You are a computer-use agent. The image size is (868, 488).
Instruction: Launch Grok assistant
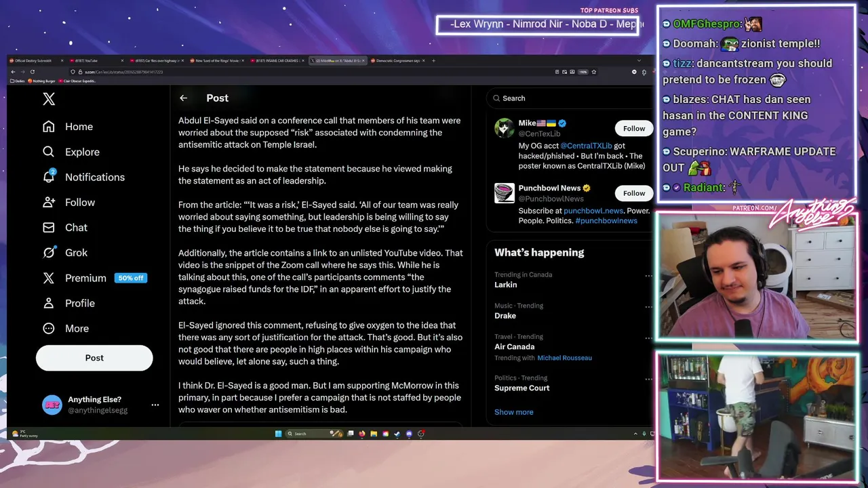click(x=64, y=252)
